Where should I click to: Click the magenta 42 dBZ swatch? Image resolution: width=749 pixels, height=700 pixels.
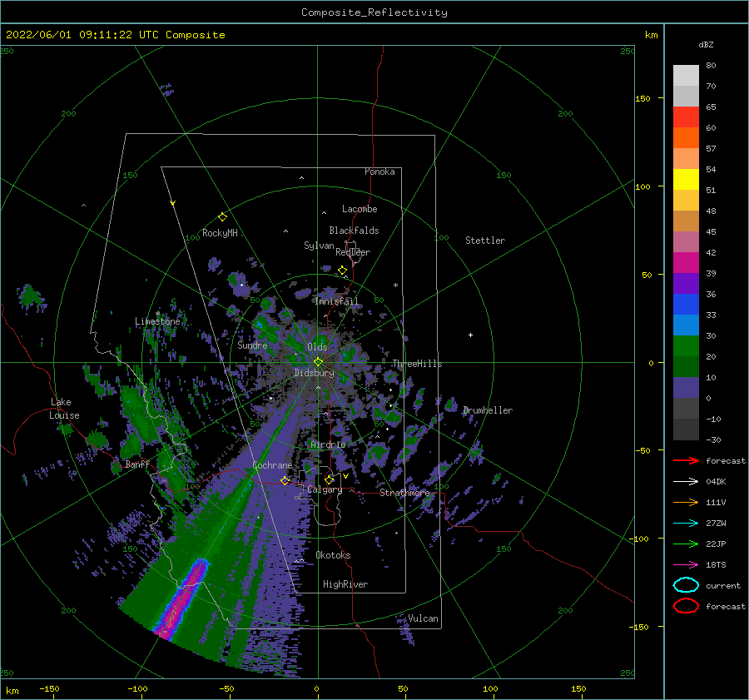tap(686, 262)
